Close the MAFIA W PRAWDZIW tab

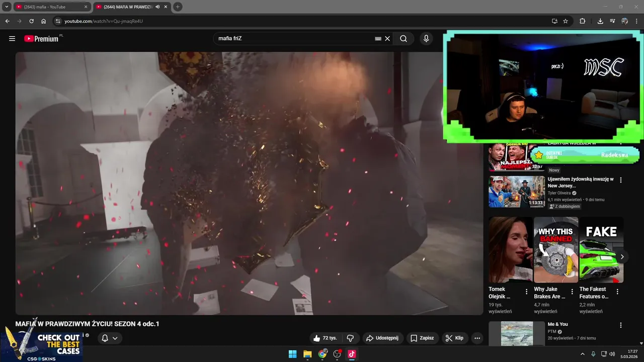click(166, 7)
